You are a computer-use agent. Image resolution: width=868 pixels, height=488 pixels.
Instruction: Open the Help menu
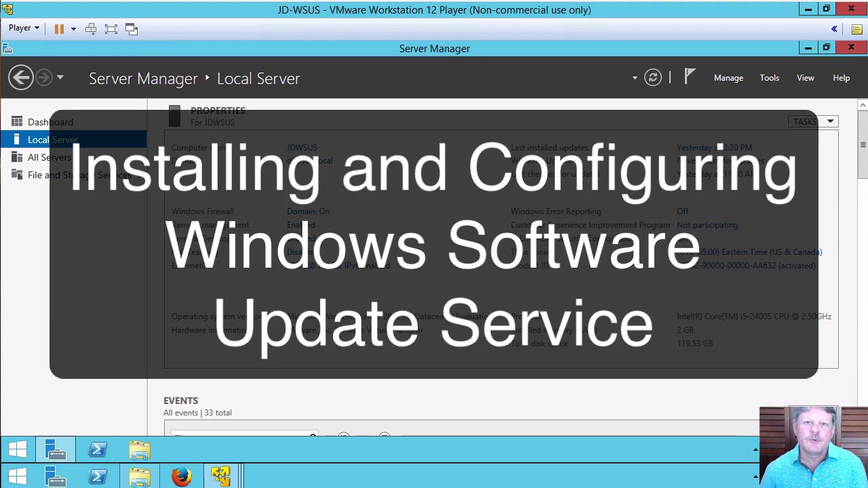coord(842,78)
